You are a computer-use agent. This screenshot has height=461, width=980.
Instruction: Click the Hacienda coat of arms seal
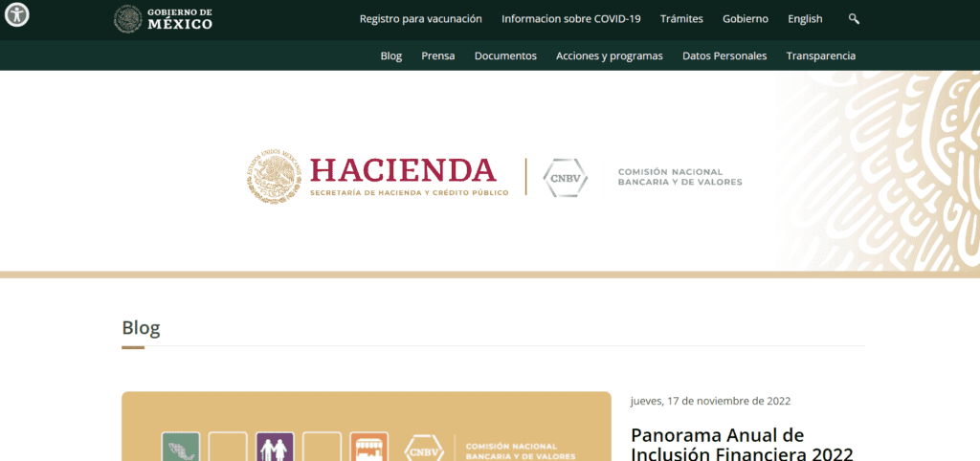tap(277, 177)
